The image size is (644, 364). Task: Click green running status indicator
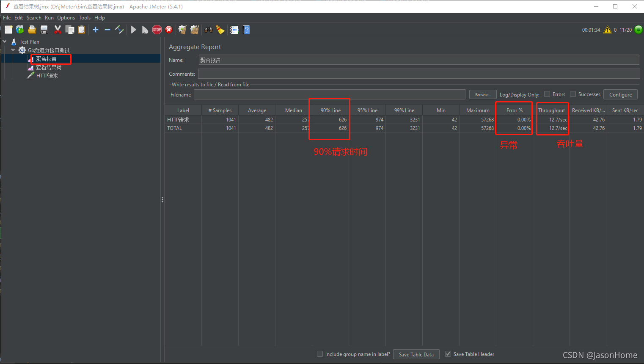(x=638, y=30)
